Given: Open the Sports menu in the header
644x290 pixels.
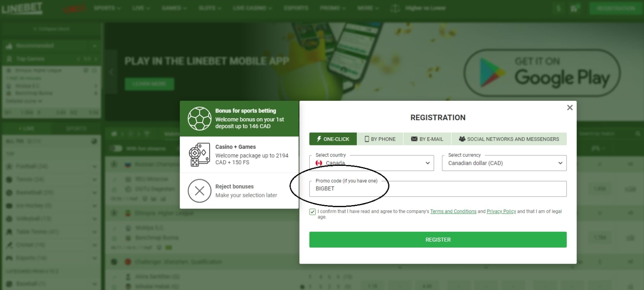Looking at the screenshot, I should [x=107, y=8].
